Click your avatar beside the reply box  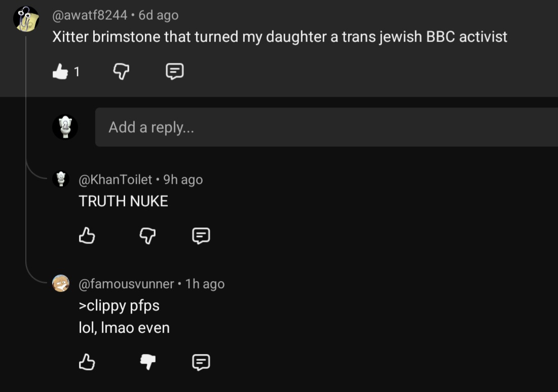65,127
